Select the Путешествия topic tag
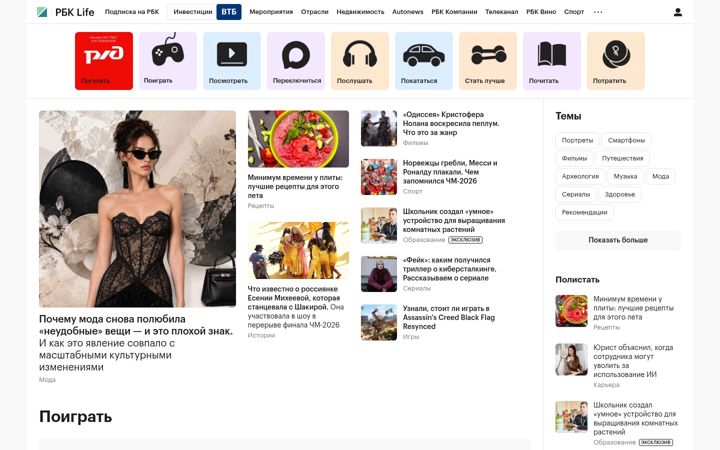The height and width of the screenshot is (450, 720). (623, 158)
